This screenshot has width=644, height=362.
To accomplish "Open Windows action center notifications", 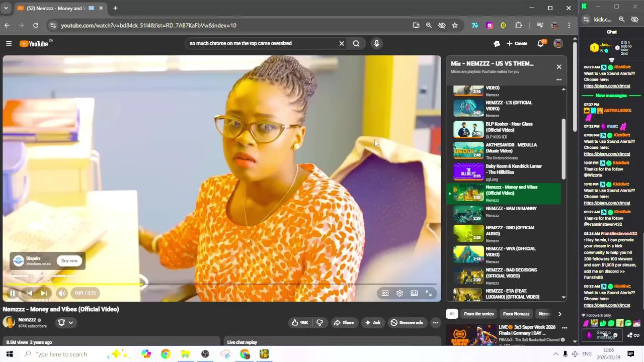I will 630,354.
